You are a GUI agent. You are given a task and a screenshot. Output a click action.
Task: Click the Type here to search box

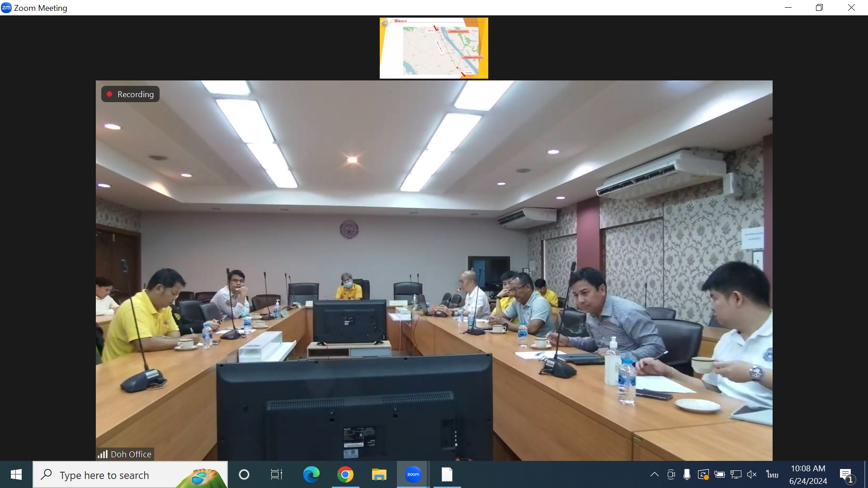point(118,475)
